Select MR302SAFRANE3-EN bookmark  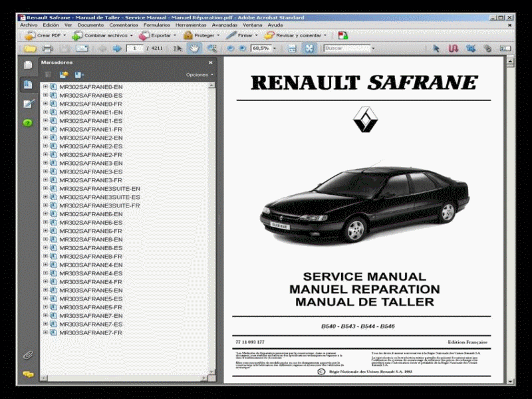click(91, 163)
